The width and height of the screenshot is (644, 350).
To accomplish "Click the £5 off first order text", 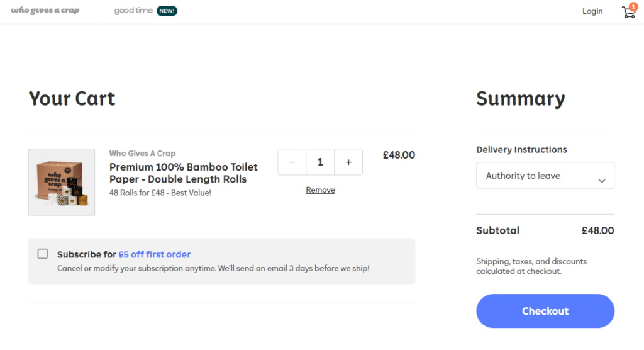I will [155, 254].
